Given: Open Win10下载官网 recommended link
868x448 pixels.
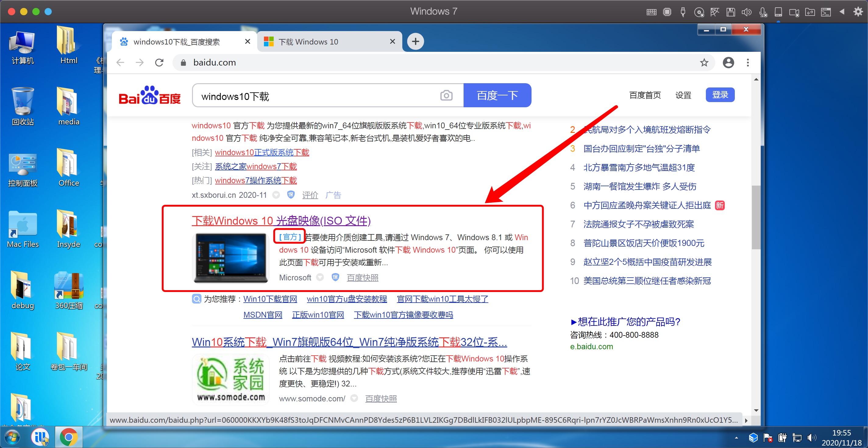Looking at the screenshot, I should [270, 299].
